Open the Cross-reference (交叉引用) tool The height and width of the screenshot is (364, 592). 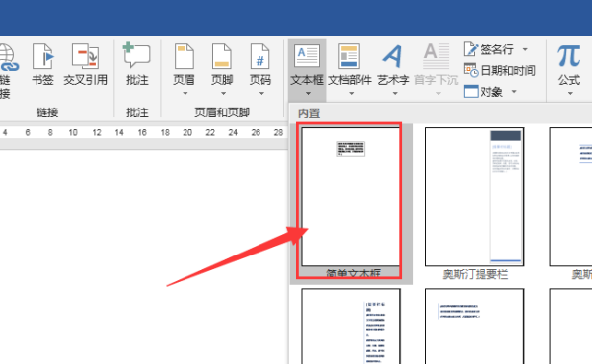(x=85, y=56)
